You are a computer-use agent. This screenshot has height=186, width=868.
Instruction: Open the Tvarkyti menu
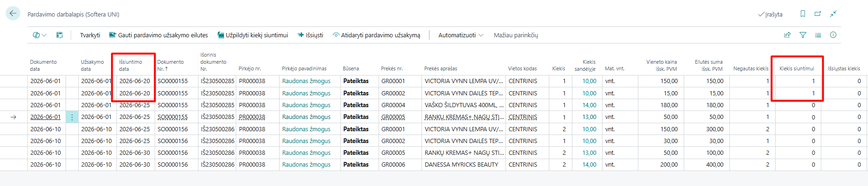click(90, 35)
